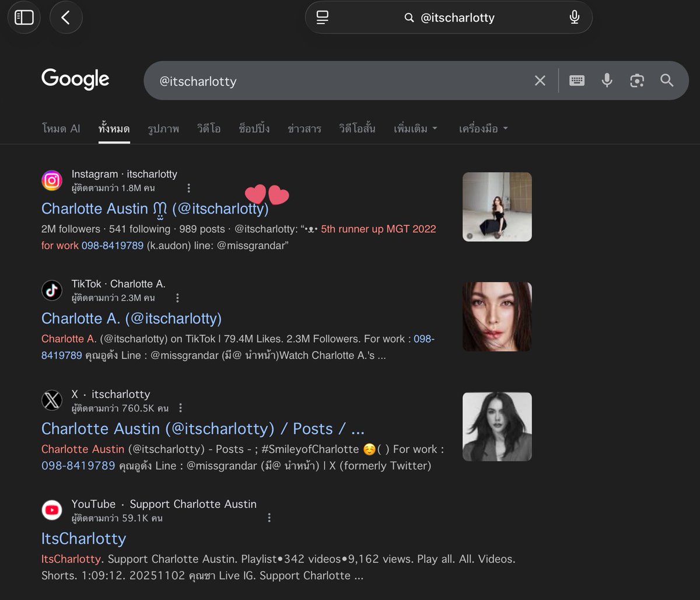Image resolution: width=700 pixels, height=600 pixels.
Task: Switch to โหมด AI tab
Action: pos(61,128)
